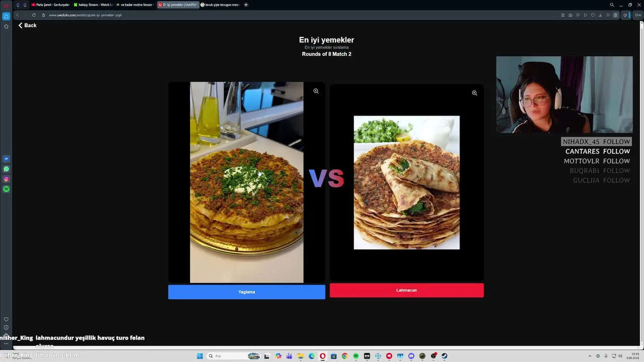Open Microsoft Edge from the taskbar
Image resolution: width=644 pixels, height=362 pixels.
point(311,356)
